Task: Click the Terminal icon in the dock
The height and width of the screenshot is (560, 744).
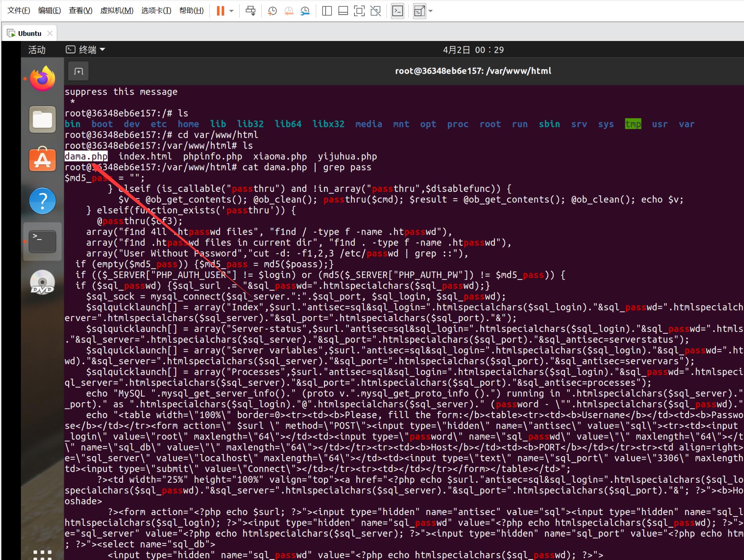Action: click(x=43, y=241)
